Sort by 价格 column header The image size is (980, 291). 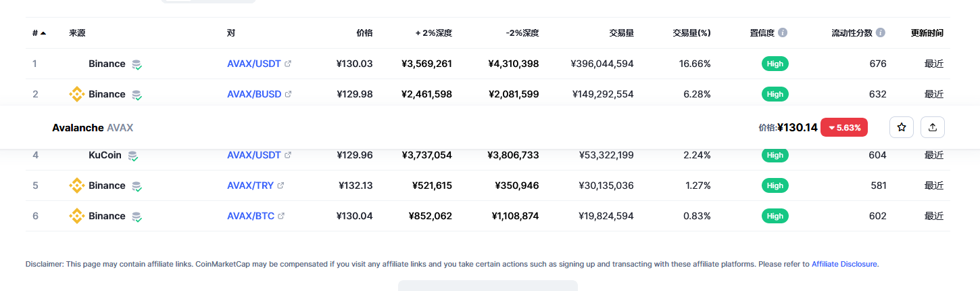[364, 32]
